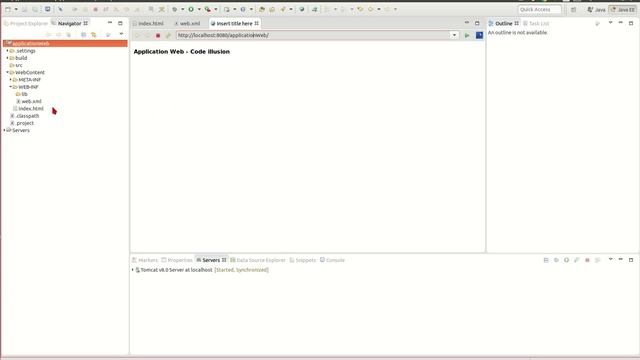The width and height of the screenshot is (640, 360).
Task: Expand the Tomcat v8.0 Server entry
Action: click(x=133, y=270)
